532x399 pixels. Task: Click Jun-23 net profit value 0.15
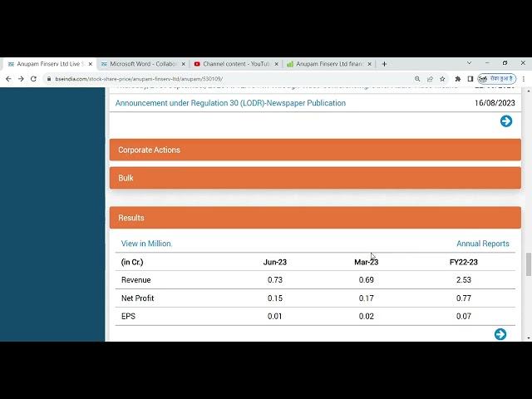(275, 298)
